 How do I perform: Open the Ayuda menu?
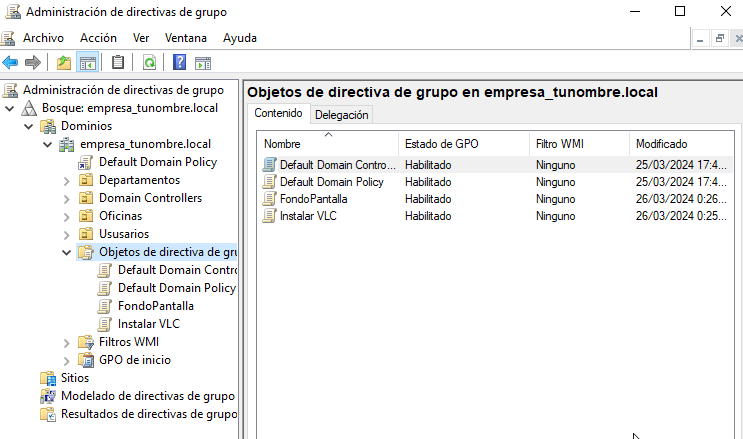coord(240,38)
